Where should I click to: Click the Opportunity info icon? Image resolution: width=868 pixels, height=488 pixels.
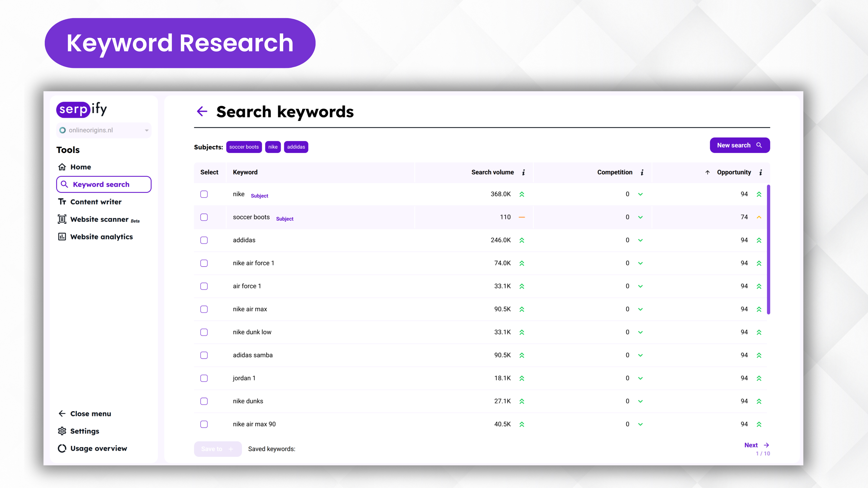click(760, 172)
